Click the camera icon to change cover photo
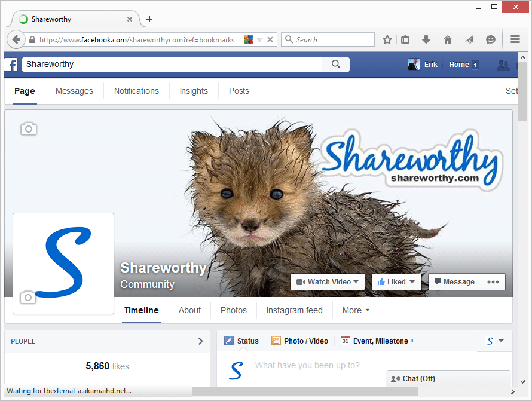Viewport: 532px width, 401px height. click(29, 129)
